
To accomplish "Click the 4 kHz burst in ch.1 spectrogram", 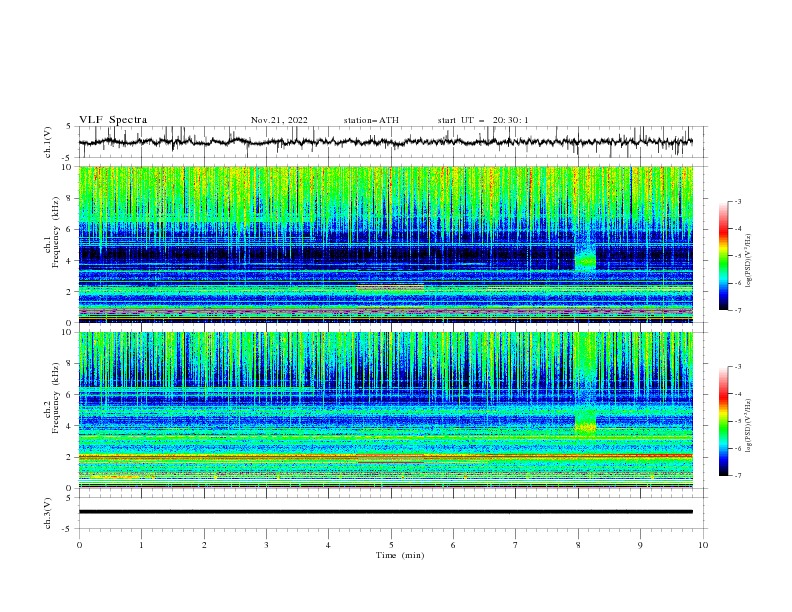I will click(x=585, y=260).
